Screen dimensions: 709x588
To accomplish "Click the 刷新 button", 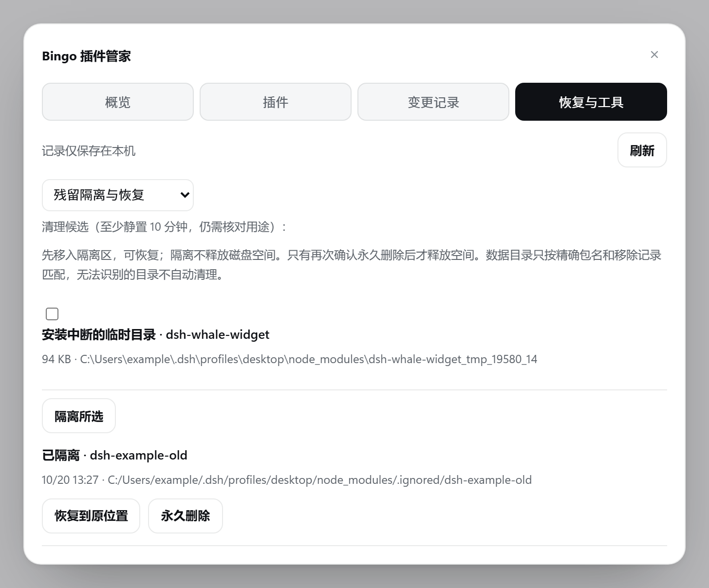I will (x=642, y=150).
